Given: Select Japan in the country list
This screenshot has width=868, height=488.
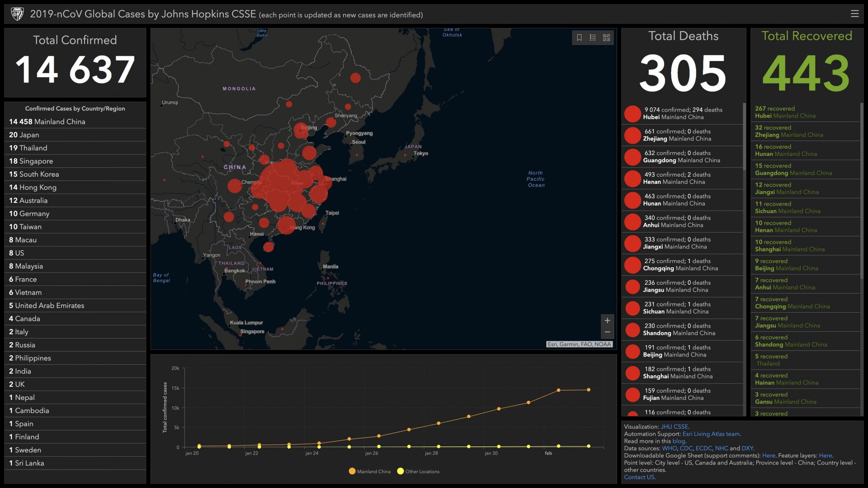Looking at the screenshot, I should [75, 135].
